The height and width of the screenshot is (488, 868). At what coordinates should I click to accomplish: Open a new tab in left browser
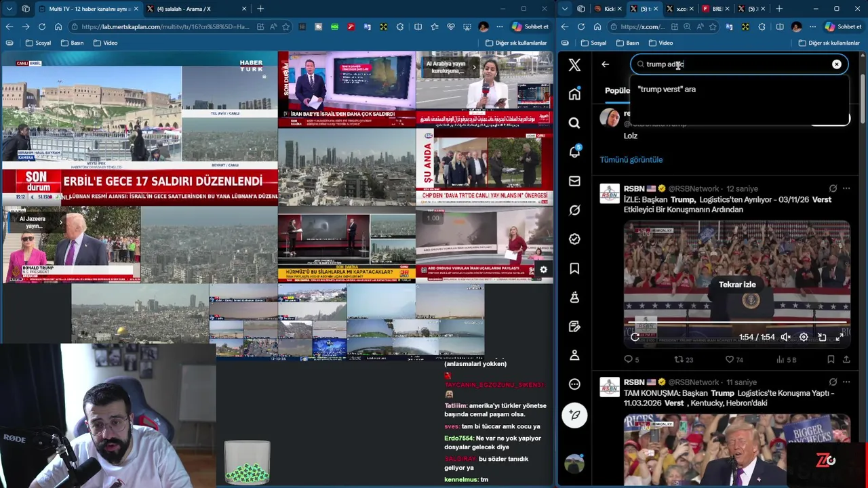(260, 9)
